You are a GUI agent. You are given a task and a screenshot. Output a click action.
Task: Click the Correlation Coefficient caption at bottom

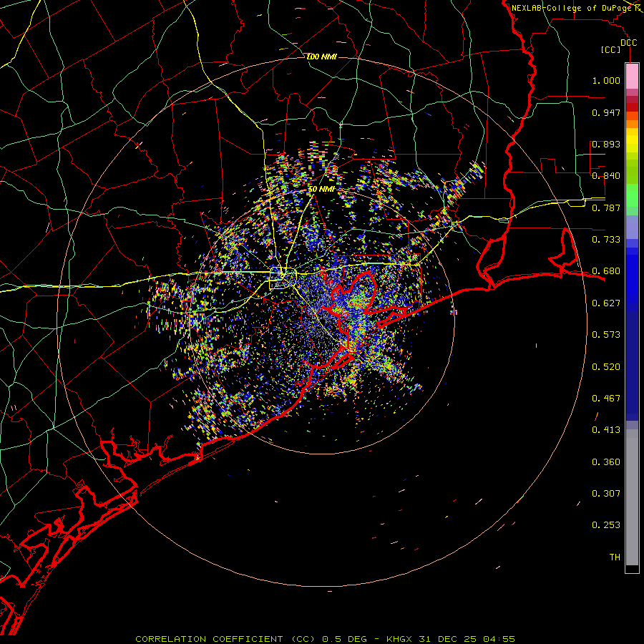coord(325,639)
